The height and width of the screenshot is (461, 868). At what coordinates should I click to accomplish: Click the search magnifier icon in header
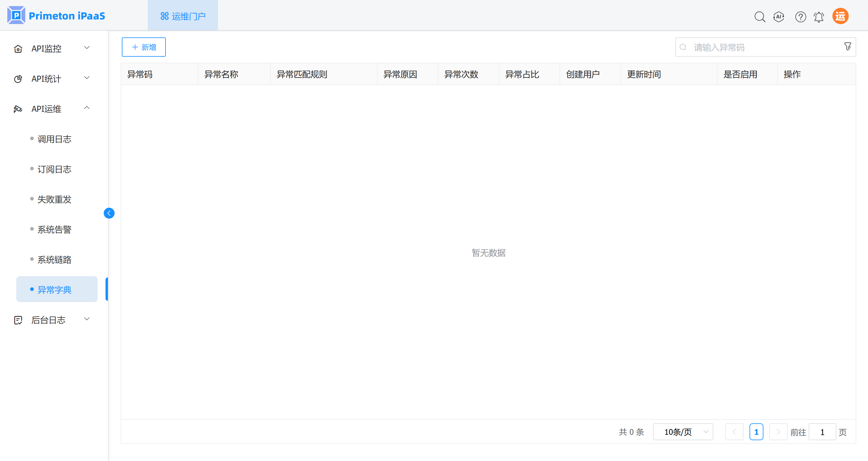(759, 17)
